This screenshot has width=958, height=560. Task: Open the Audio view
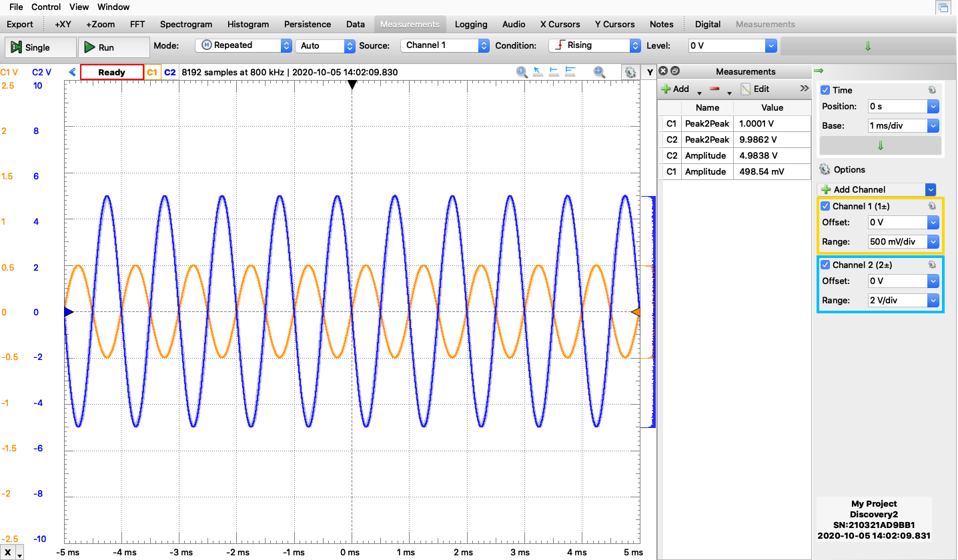514,24
